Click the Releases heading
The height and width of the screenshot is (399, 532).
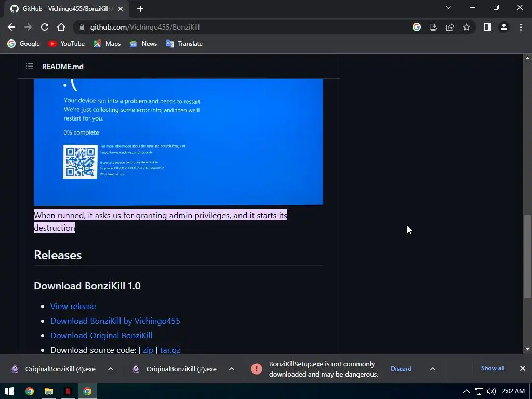point(58,255)
